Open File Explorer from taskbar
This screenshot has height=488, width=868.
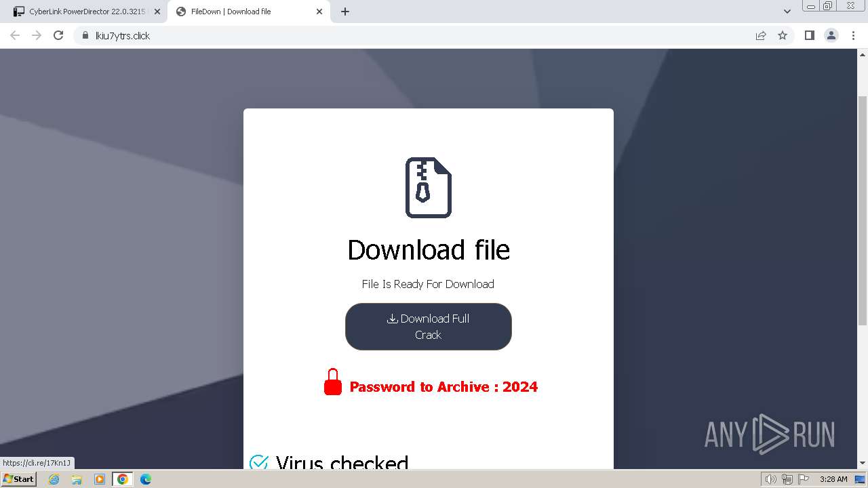[x=77, y=479]
